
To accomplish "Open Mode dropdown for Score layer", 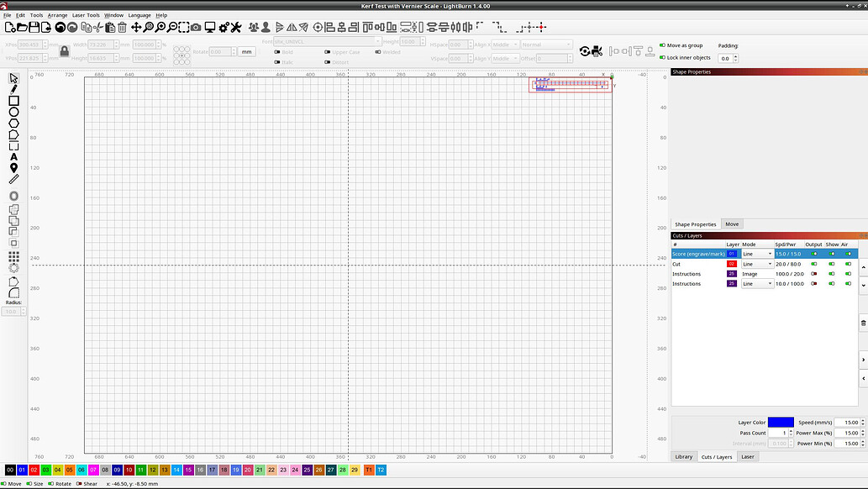I will click(x=756, y=254).
